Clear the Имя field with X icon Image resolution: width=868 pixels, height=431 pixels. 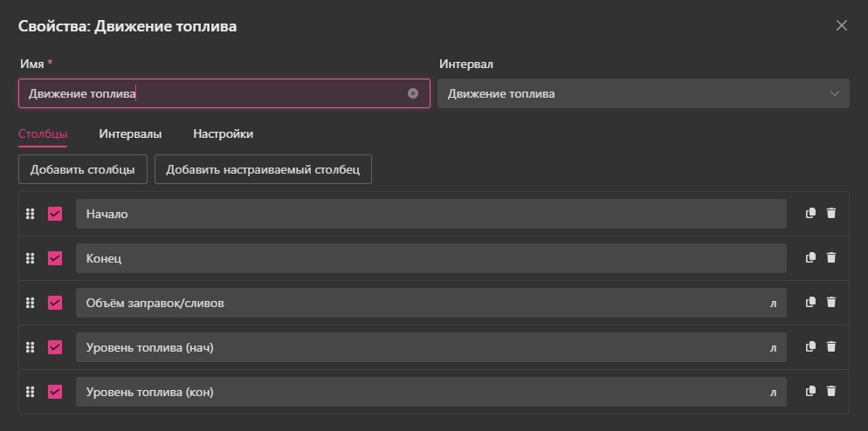point(413,94)
